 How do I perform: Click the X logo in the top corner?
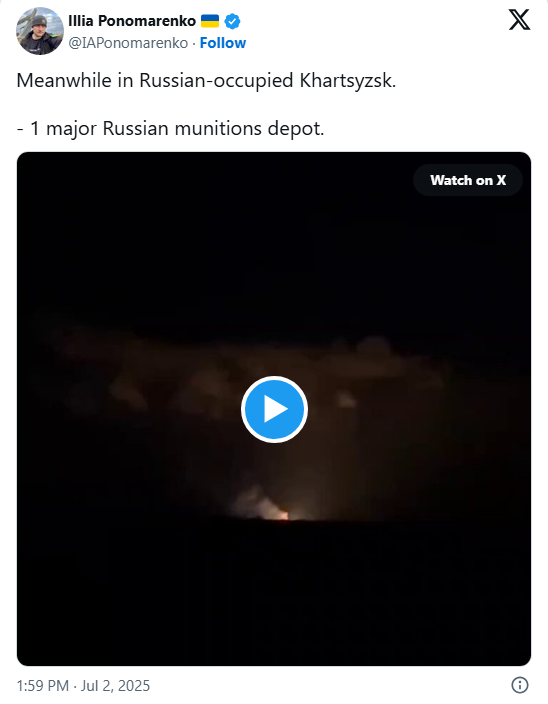click(x=519, y=20)
